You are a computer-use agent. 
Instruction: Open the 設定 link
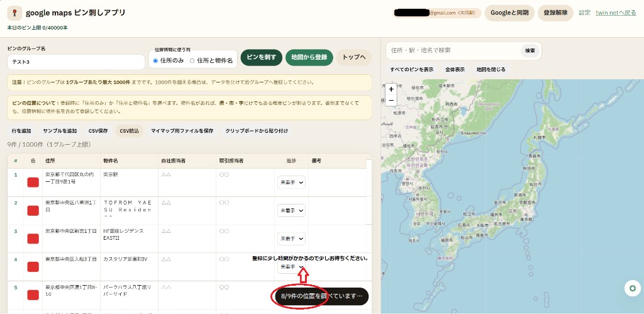tap(584, 13)
